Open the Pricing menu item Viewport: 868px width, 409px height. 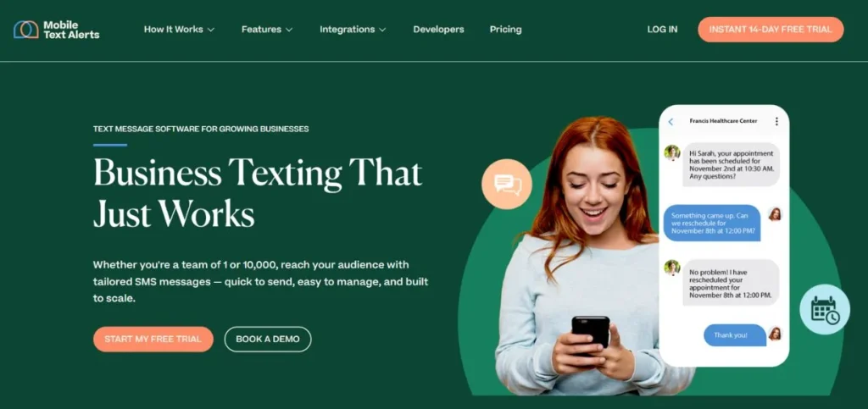click(505, 30)
